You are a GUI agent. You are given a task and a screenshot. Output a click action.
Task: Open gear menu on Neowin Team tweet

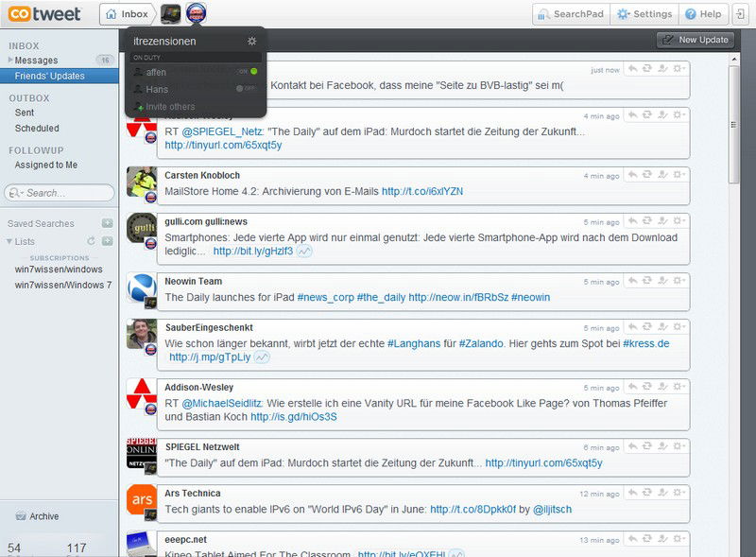point(679,281)
